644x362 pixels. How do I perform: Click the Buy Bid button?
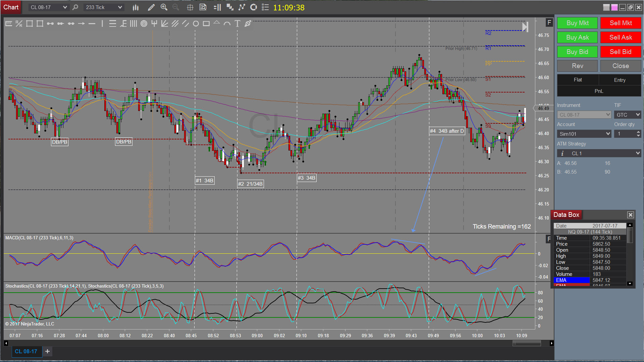[x=577, y=52]
